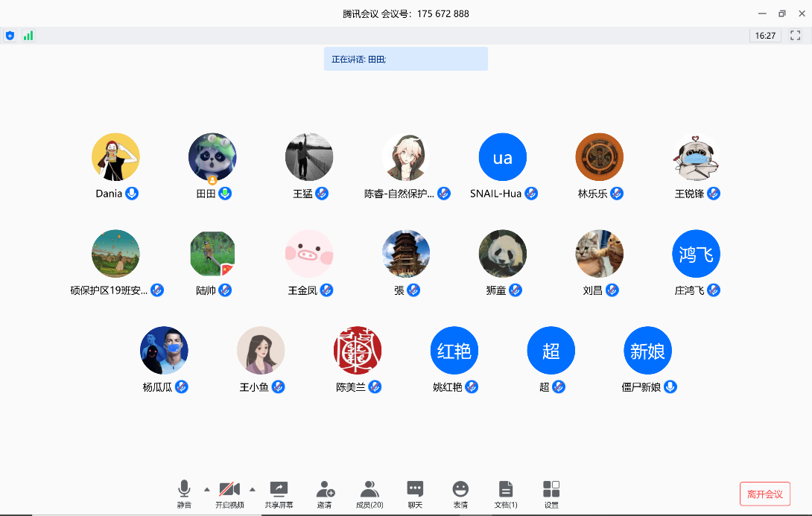Click the microphone icon beside Dania
The image size is (812, 516).
pyautogui.click(x=132, y=194)
